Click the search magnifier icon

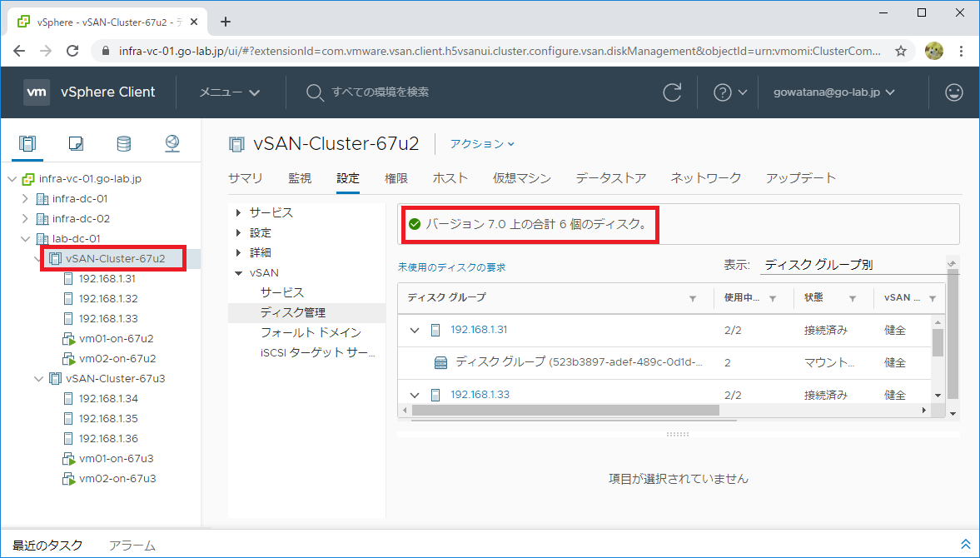[x=314, y=92]
